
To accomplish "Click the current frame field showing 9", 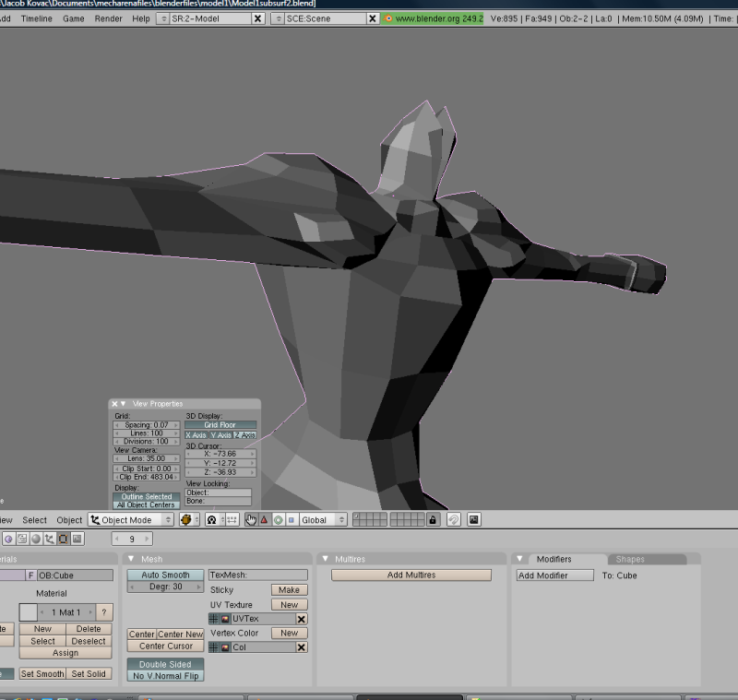I will pyautogui.click(x=131, y=540).
